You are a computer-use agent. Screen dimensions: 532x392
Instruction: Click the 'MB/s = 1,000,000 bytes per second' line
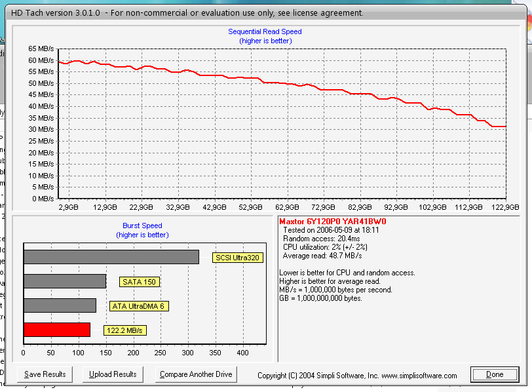[335, 290]
